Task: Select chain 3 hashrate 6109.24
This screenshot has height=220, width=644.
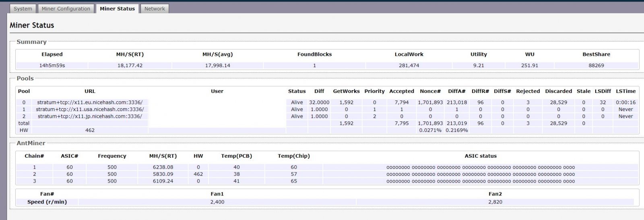Action: (163, 181)
